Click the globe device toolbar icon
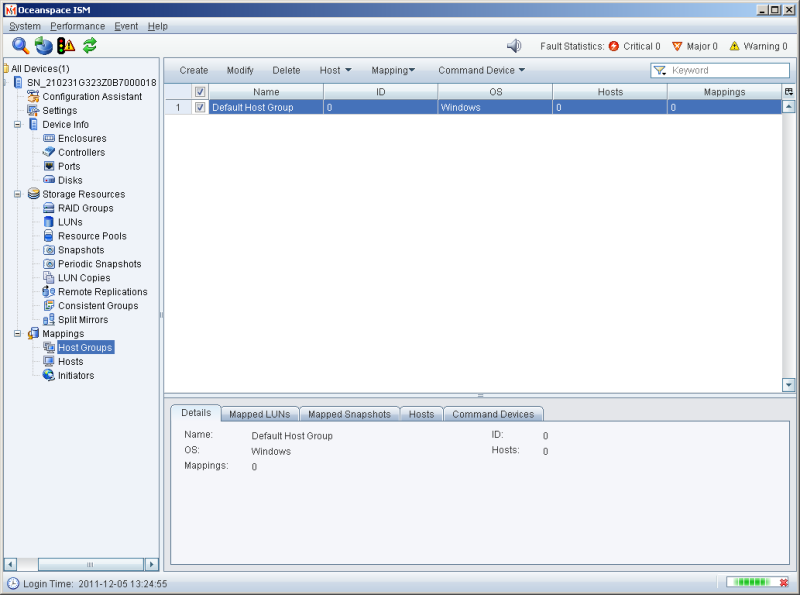 tap(44, 46)
